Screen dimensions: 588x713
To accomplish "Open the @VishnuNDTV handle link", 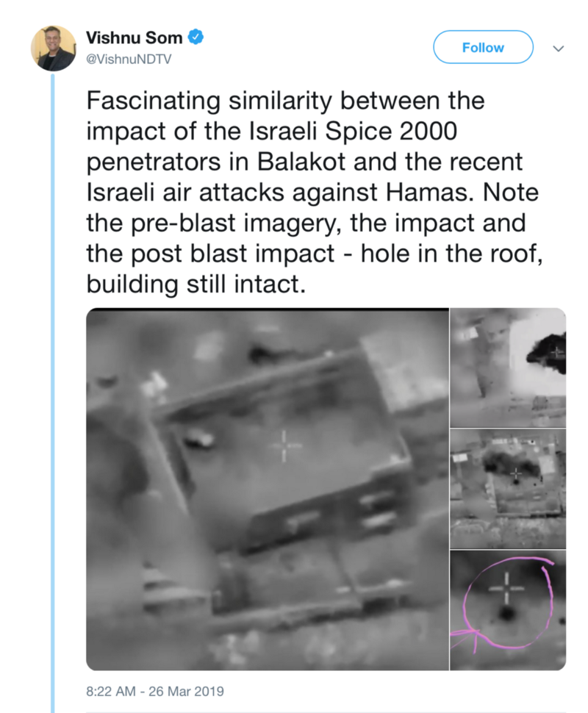I will [129, 60].
